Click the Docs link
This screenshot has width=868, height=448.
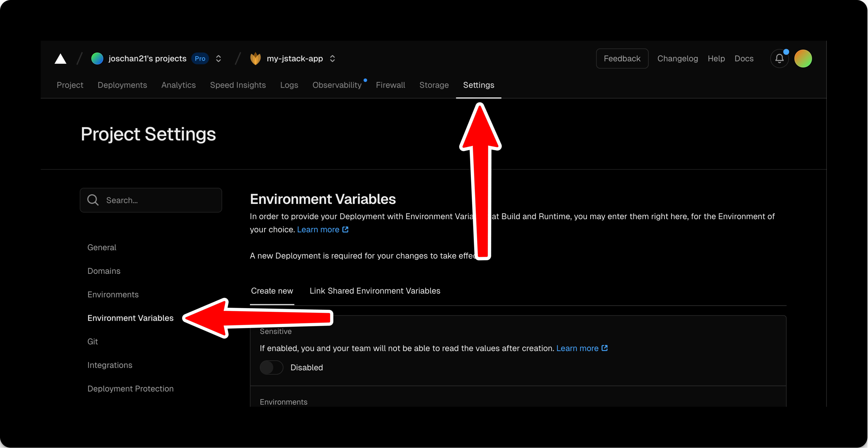coord(744,58)
